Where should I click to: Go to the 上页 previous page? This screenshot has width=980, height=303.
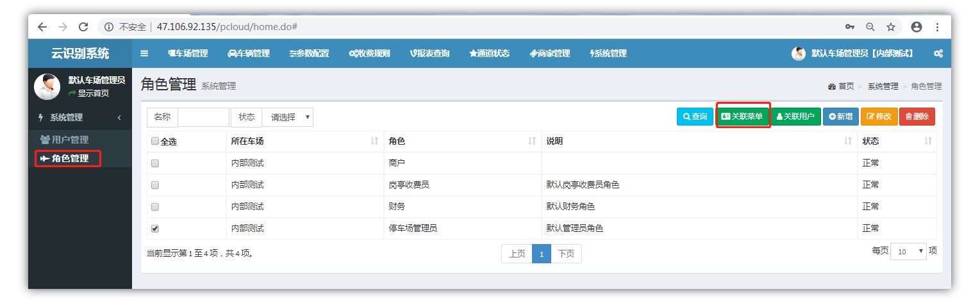pos(517,254)
